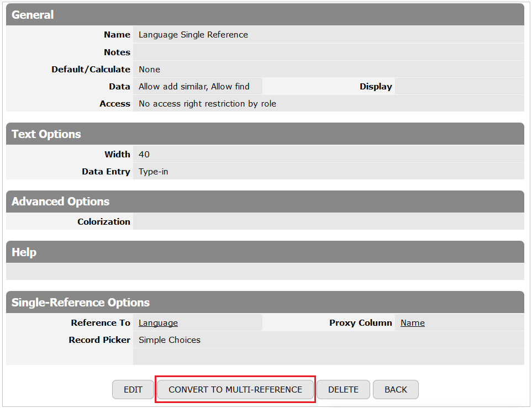
Task: Click the Default/Calculate label
Action: click(91, 69)
